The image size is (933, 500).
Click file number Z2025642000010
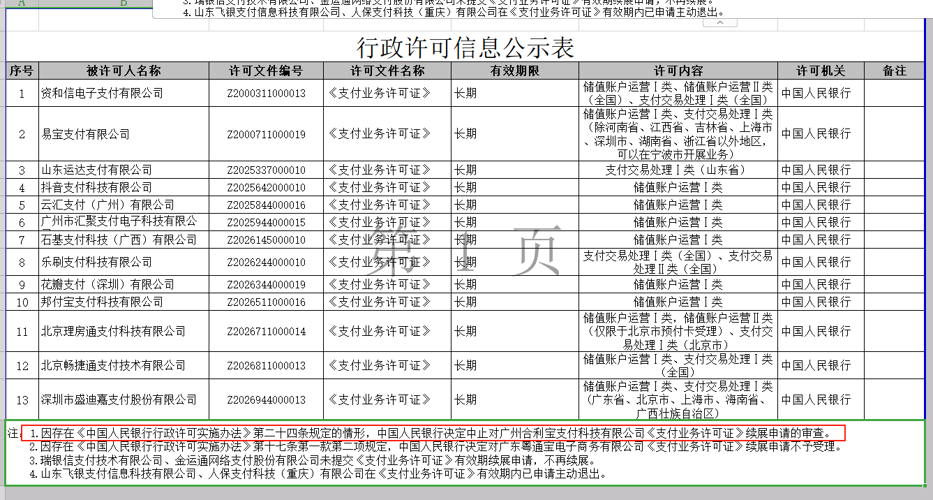tap(266, 188)
